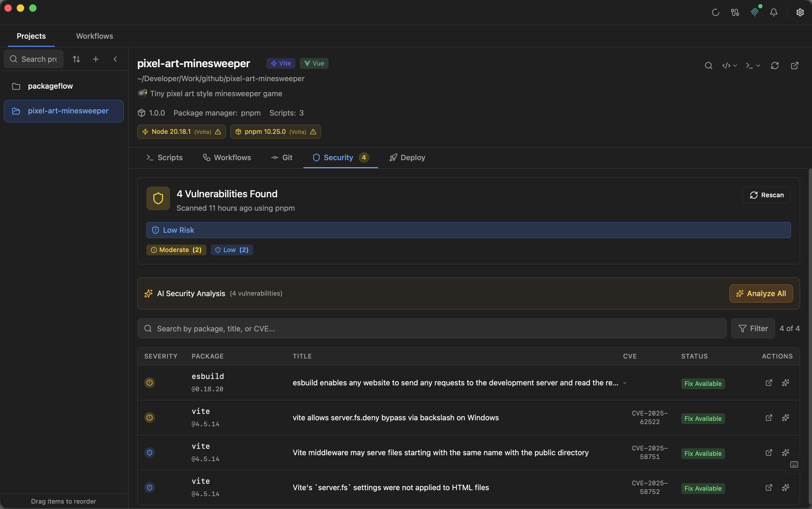Click the Rescan button

click(767, 195)
